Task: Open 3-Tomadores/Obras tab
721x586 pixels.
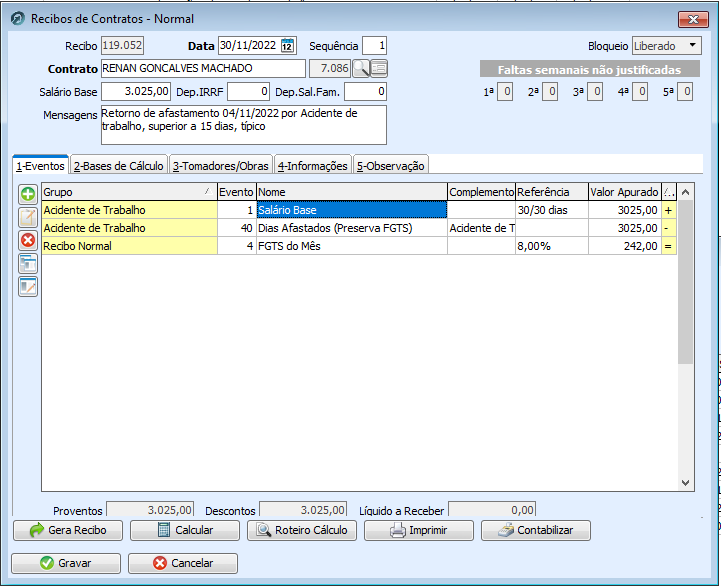Action: click(x=221, y=166)
